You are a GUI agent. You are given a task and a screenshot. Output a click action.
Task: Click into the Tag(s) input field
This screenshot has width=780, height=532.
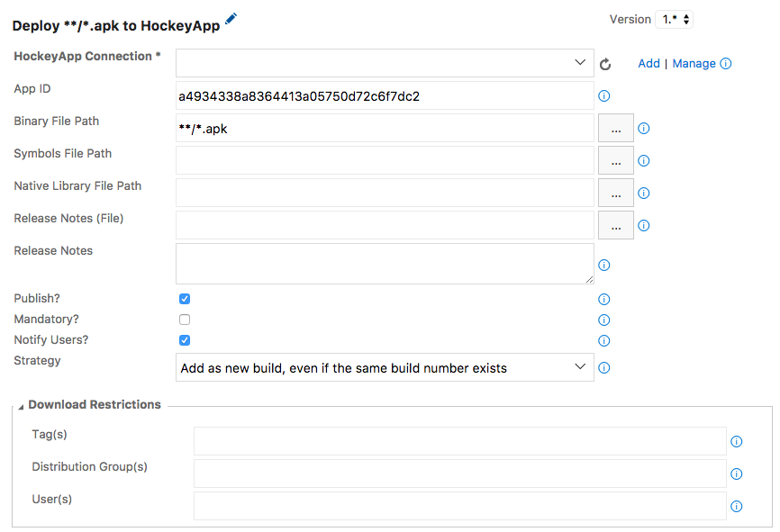(x=459, y=441)
